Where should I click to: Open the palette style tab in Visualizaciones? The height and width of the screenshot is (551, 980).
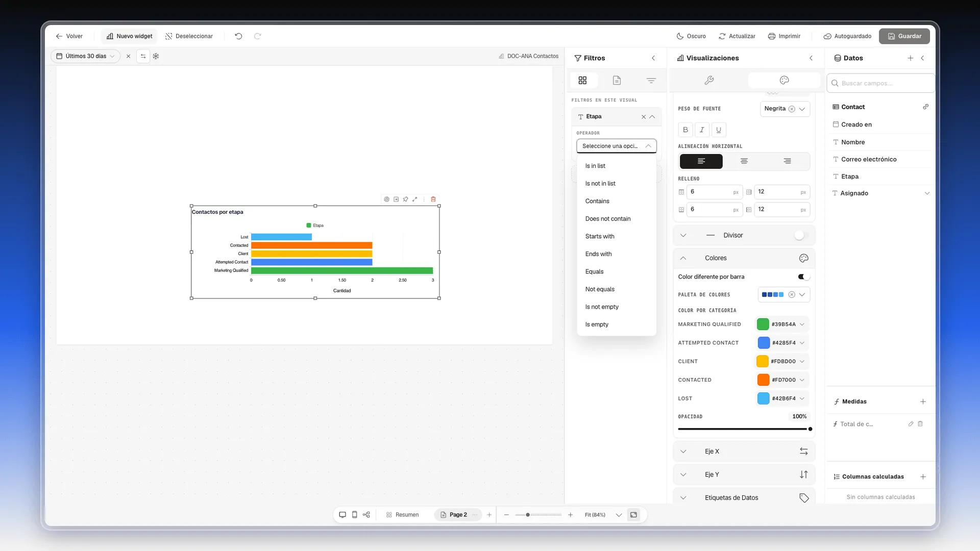[x=785, y=80]
